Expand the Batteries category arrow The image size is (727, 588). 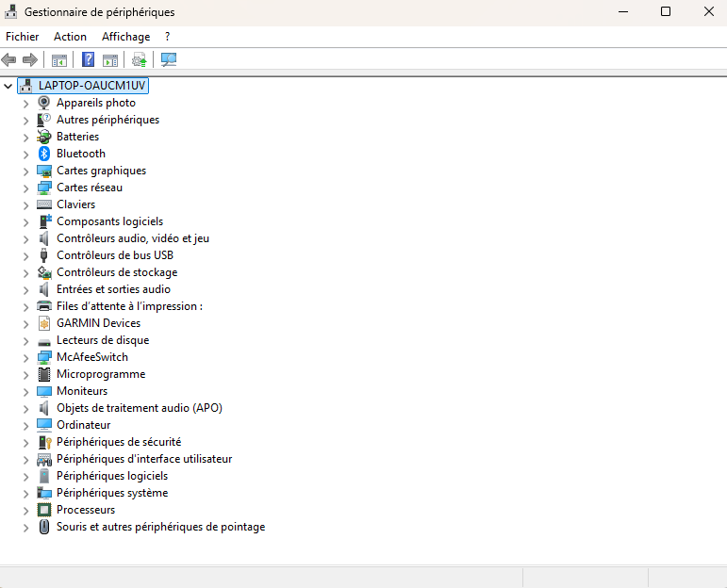[25, 137]
